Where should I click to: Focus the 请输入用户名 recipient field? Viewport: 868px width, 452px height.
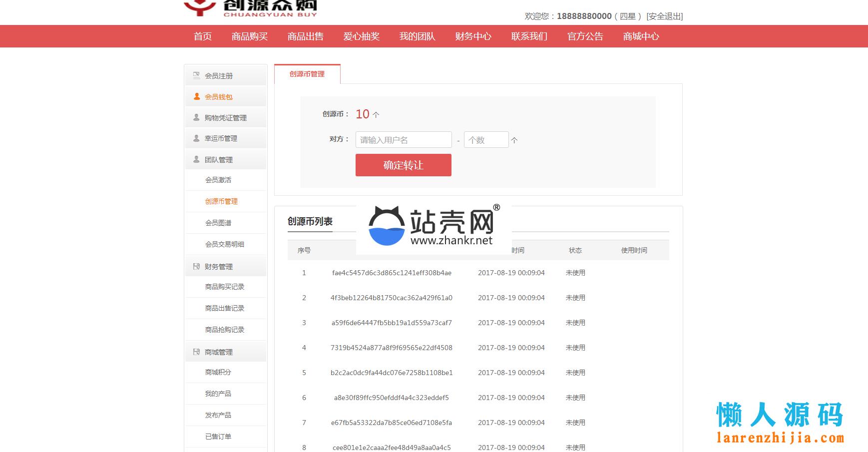click(403, 140)
